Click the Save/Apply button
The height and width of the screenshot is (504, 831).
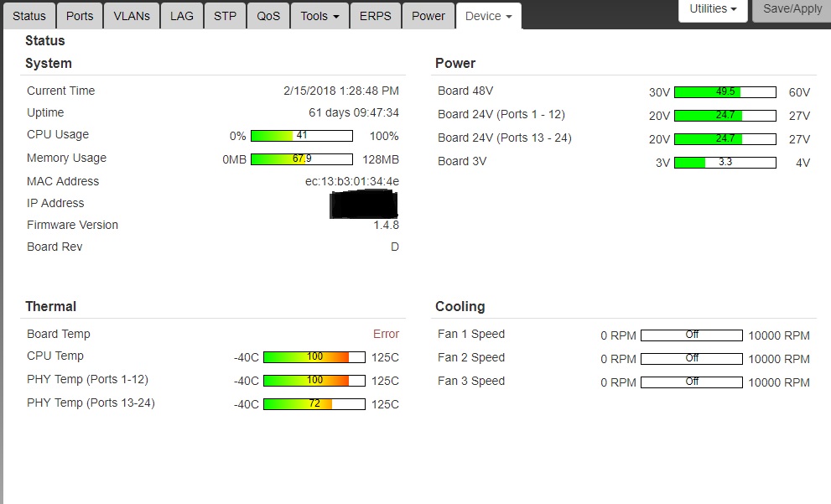[x=792, y=9]
